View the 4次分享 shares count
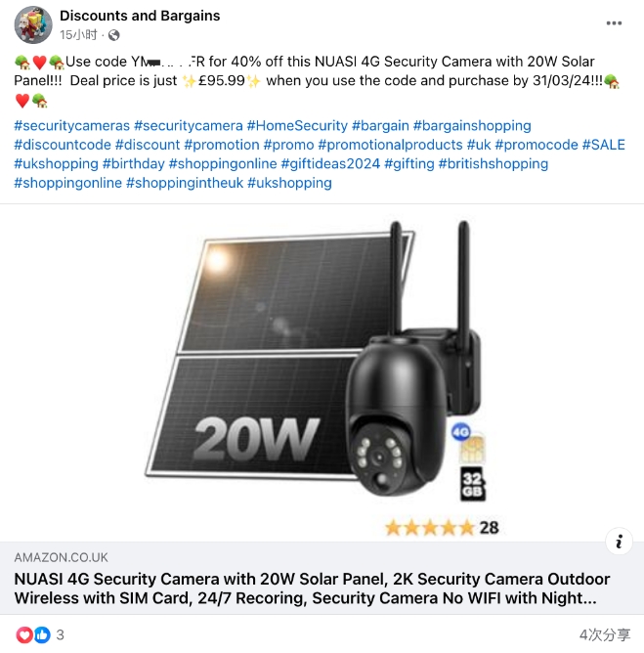 click(x=605, y=635)
